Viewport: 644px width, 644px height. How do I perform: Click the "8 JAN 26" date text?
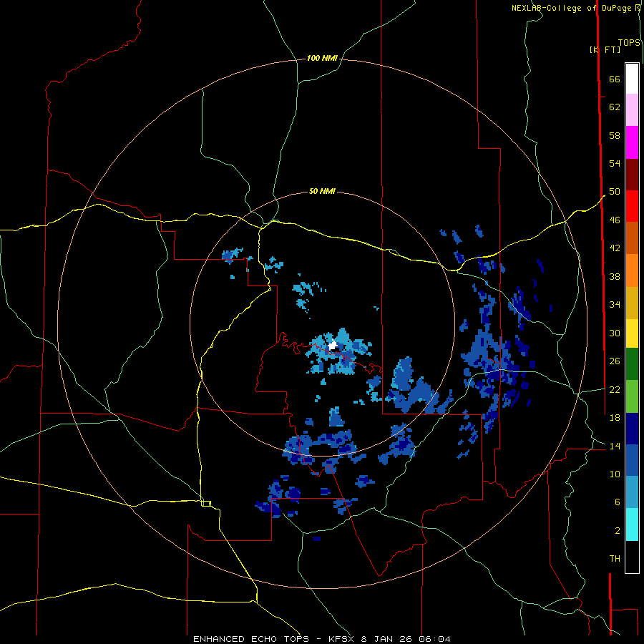pyautogui.click(x=386, y=639)
